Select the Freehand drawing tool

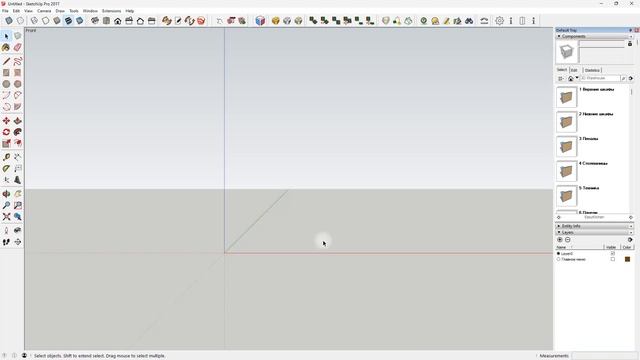pos(18,62)
